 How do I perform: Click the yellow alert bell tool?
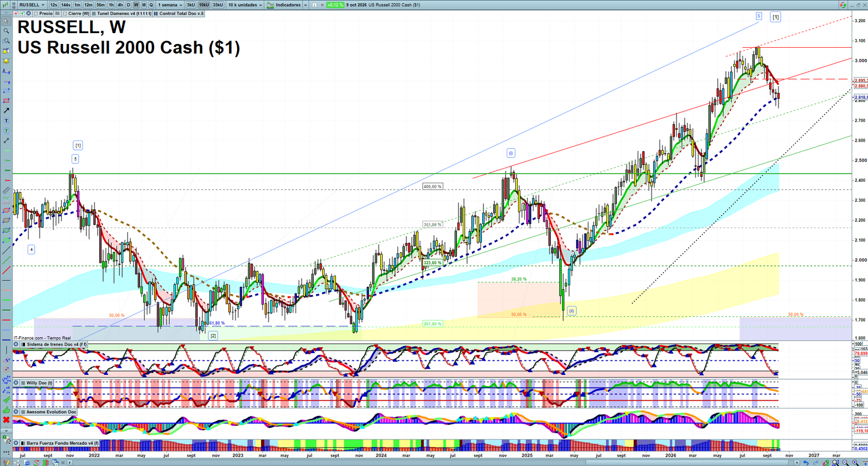tap(6, 61)
